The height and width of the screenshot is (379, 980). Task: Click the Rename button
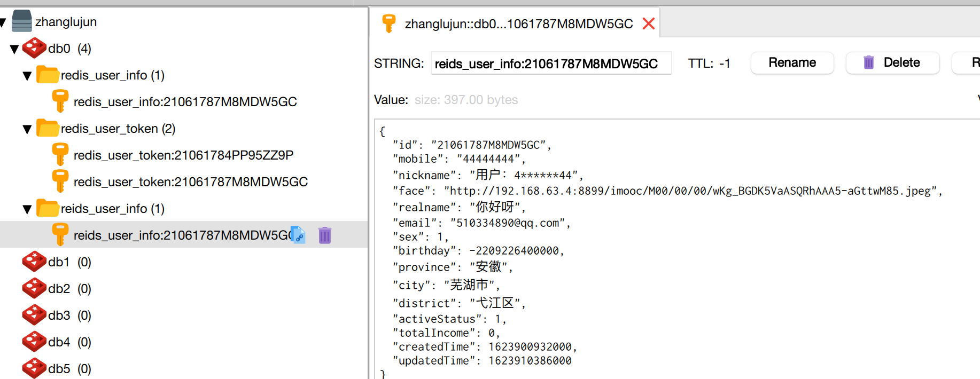tap(792, 62)
